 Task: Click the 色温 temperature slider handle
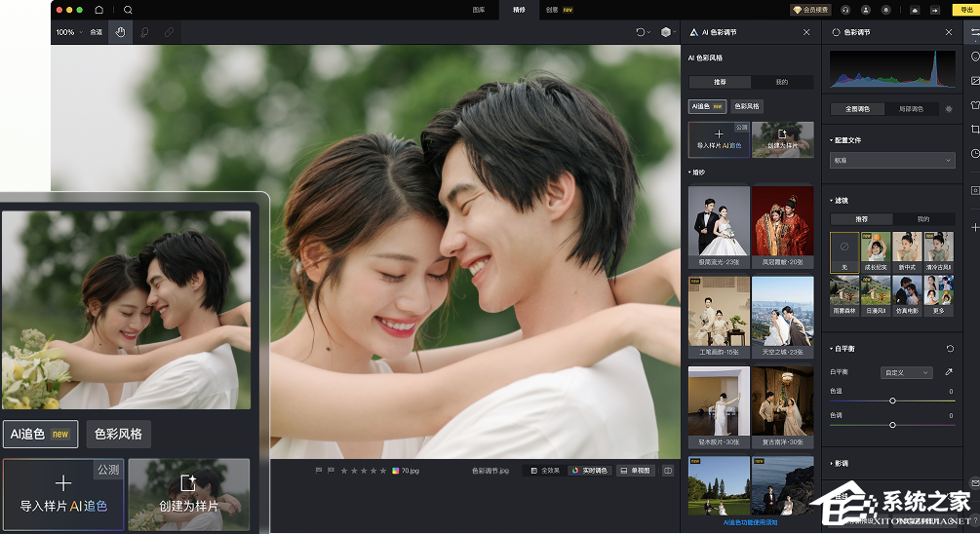[892, 400]
